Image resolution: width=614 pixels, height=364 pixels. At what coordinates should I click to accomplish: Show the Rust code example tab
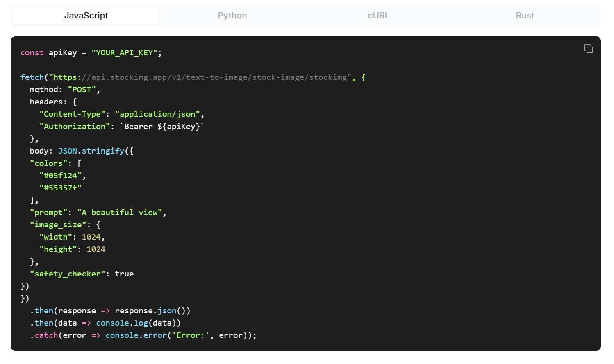(x=525, y=16)
